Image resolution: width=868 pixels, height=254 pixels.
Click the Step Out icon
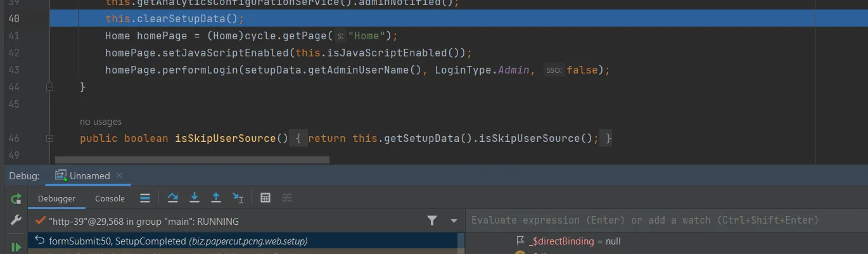click(x=216, y=198)
